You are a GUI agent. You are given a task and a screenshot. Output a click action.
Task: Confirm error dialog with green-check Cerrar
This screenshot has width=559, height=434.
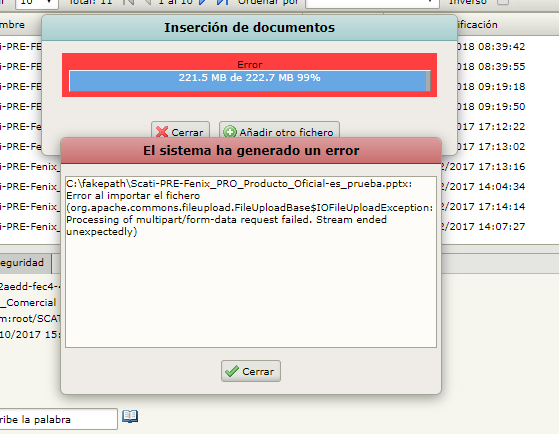(x=251, y=371)
